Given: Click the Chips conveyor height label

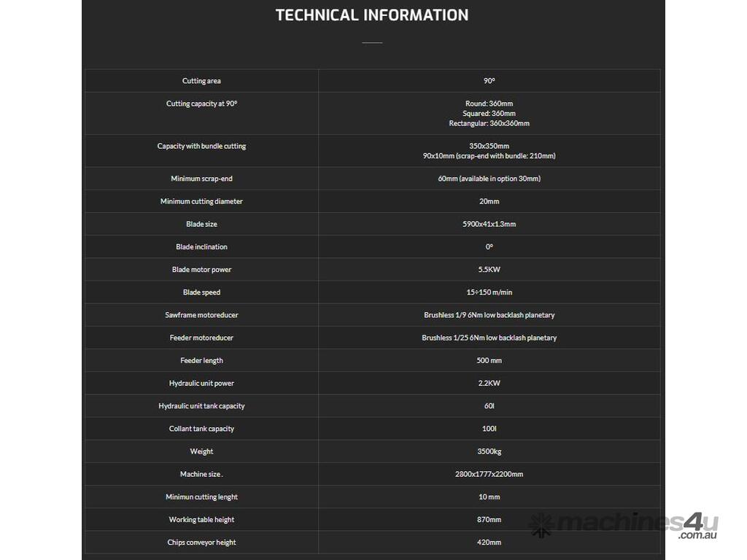Looking at the screenshot, I should click(201, 542).
